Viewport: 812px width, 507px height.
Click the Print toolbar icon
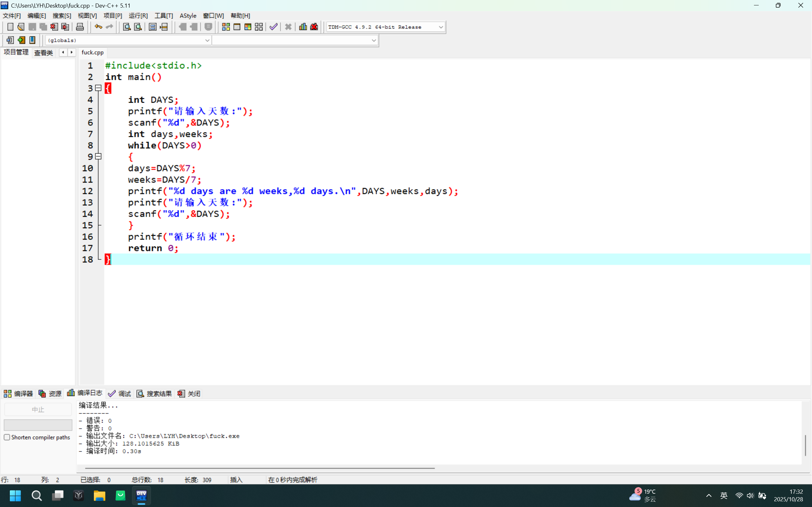[x=80, y=27]
